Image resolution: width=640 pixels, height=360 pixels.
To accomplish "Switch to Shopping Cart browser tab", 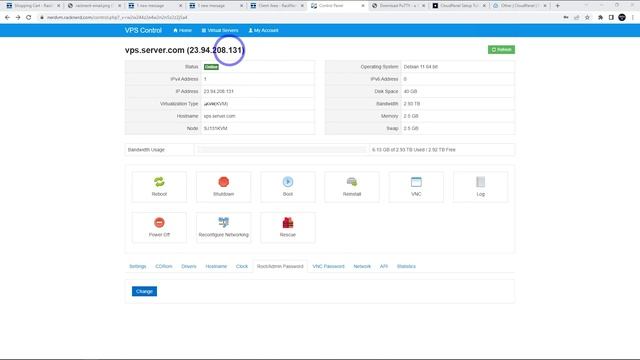I will pos(33,6).
